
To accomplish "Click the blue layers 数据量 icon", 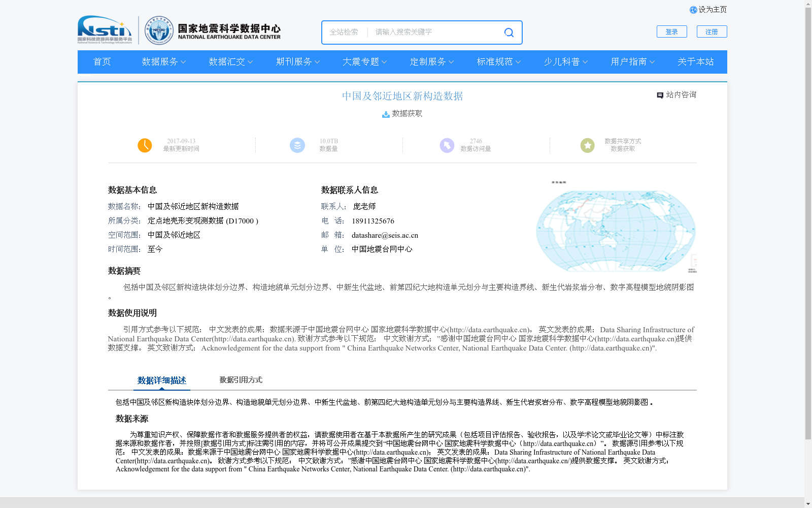I will (297, 145).
